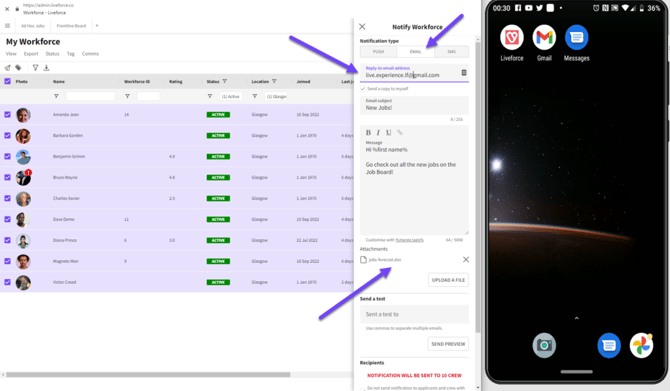
Task: Click the filter funnel icon in the toolbar
Action: [x=35, y=68]
